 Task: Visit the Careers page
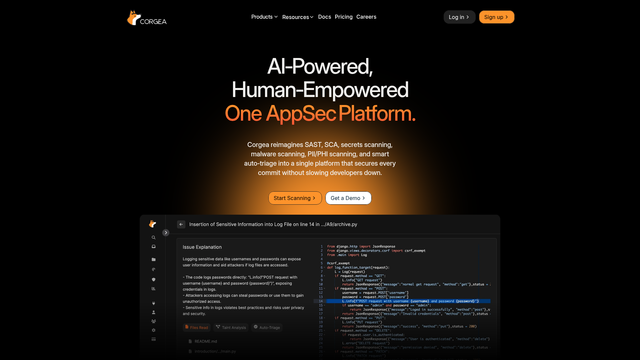366,17
